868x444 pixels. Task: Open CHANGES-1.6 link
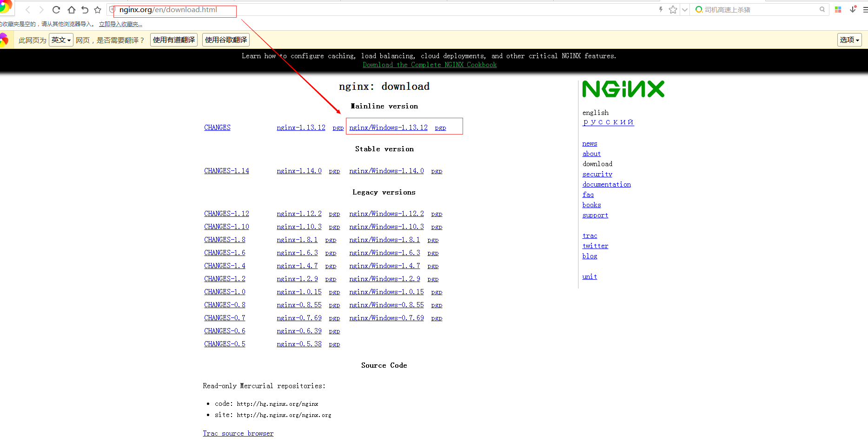225,253
